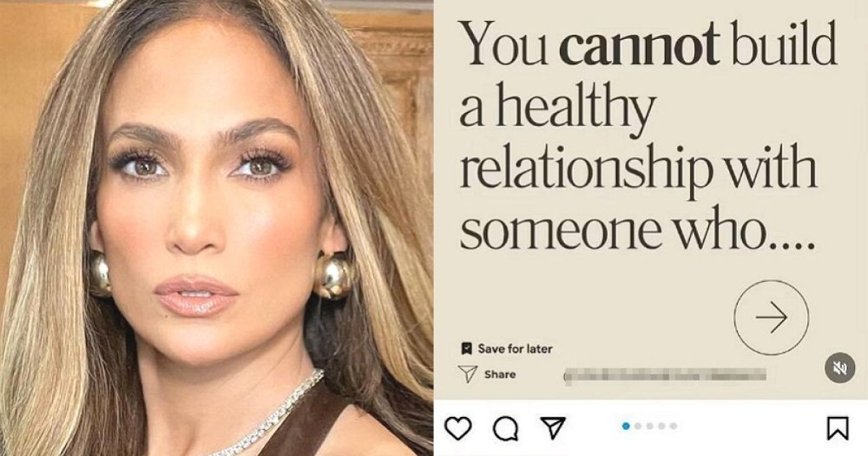Unmute audio with the crossed speaker icon
The image size is (868, 456).
pyautogui.click(x=840, y=368)
